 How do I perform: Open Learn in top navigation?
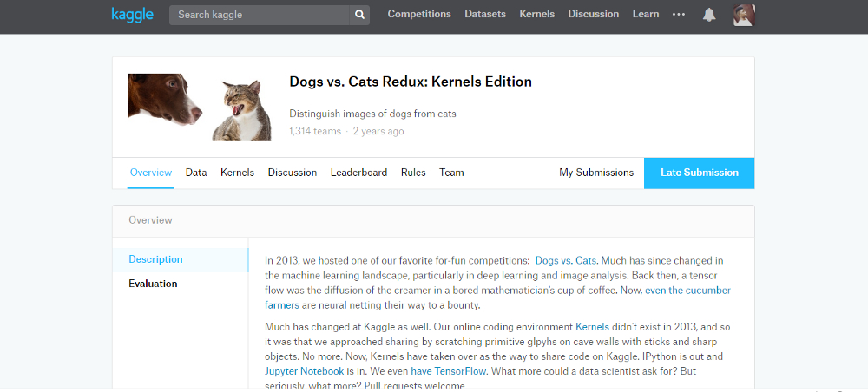pos(646,15)
